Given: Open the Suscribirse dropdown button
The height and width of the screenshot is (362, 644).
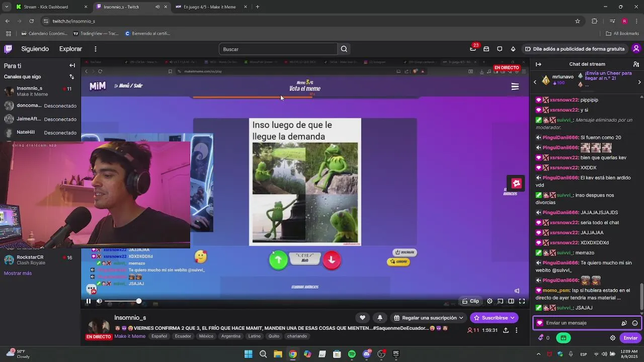Looking at the screenshot, I should click(x=495, y=318).
